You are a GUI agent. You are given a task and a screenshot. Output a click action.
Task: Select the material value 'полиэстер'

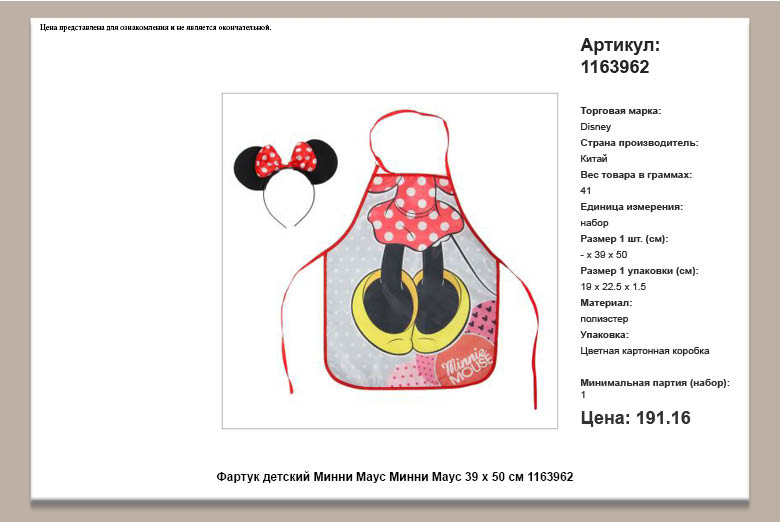click(604, 319)
